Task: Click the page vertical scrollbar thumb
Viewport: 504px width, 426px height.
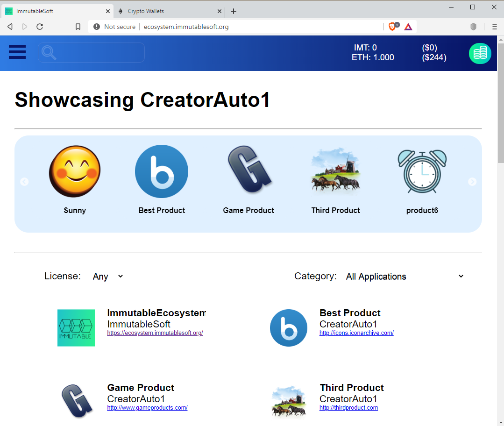Action: [500, 103]
